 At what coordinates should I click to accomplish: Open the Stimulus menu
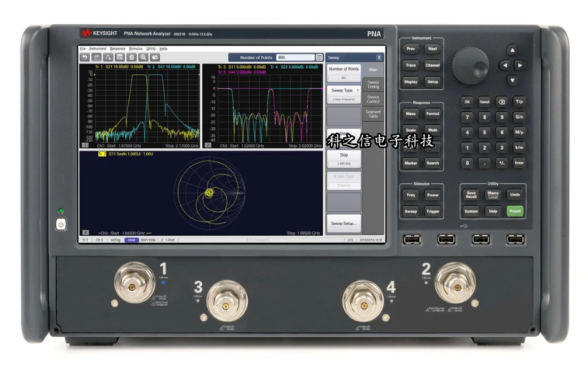click(x=135, y=49)
